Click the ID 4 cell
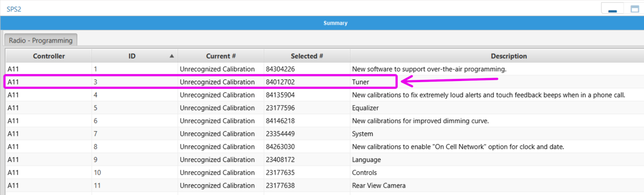Viewport: 644px width, 195px height. coord(135,95)
